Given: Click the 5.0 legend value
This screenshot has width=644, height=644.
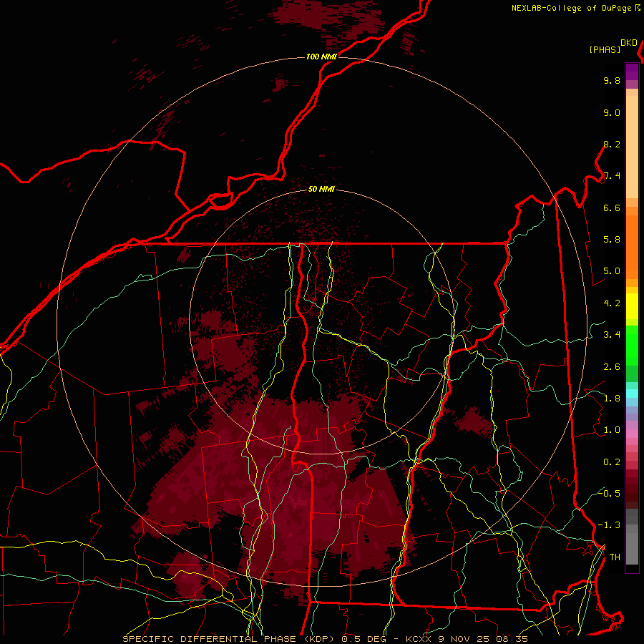Looking at the screenshot, I should [x=612, y=271].
